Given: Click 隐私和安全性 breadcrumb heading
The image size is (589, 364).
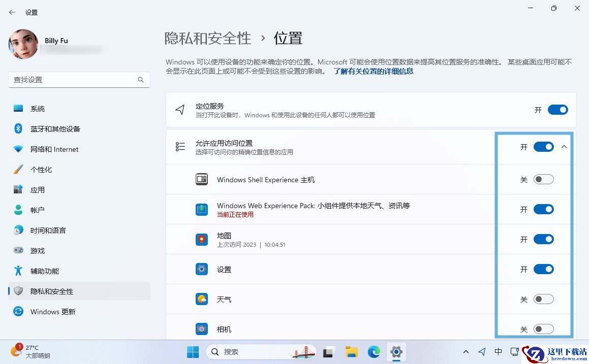Looking at the screenshot, I should (x=208, y=38).
